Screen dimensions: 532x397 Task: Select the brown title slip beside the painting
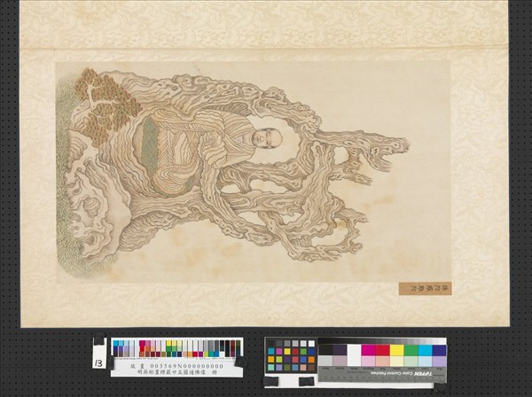(x=424, y=288)
